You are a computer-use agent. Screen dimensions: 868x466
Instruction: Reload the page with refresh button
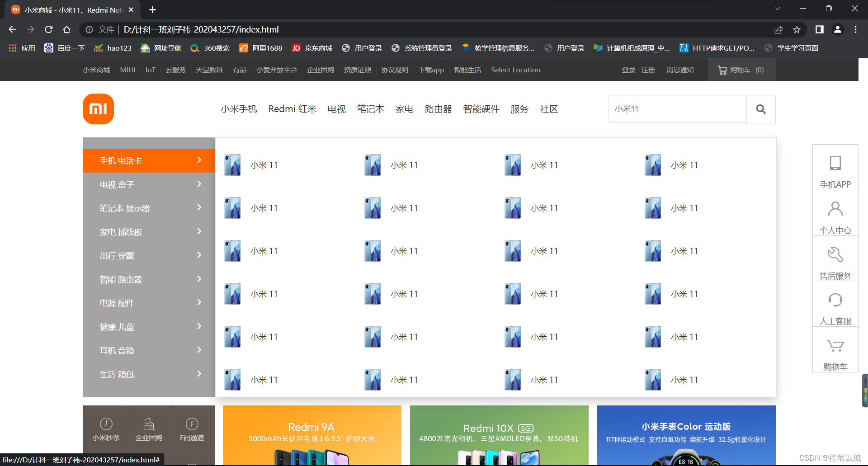pyautogui.click(x=49, y=29)
